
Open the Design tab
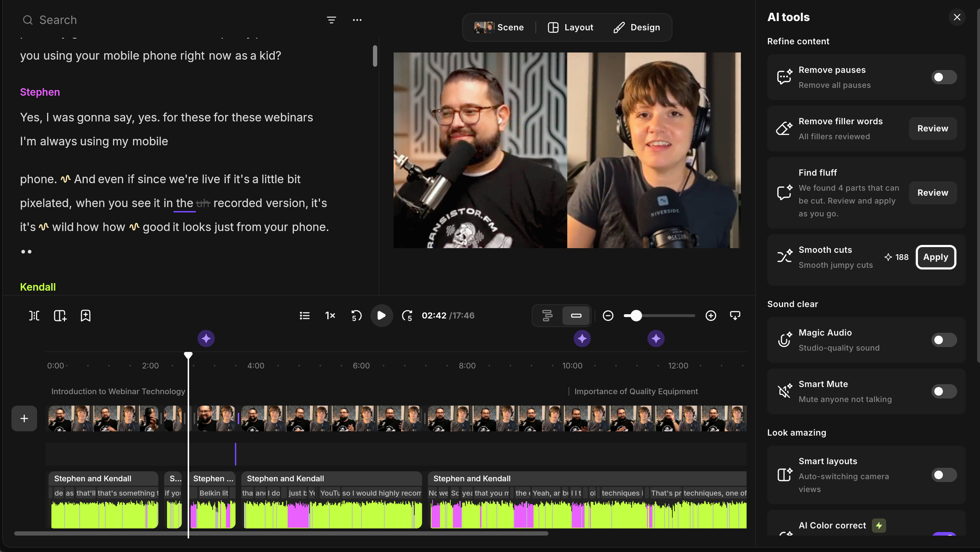click(636, 27)
